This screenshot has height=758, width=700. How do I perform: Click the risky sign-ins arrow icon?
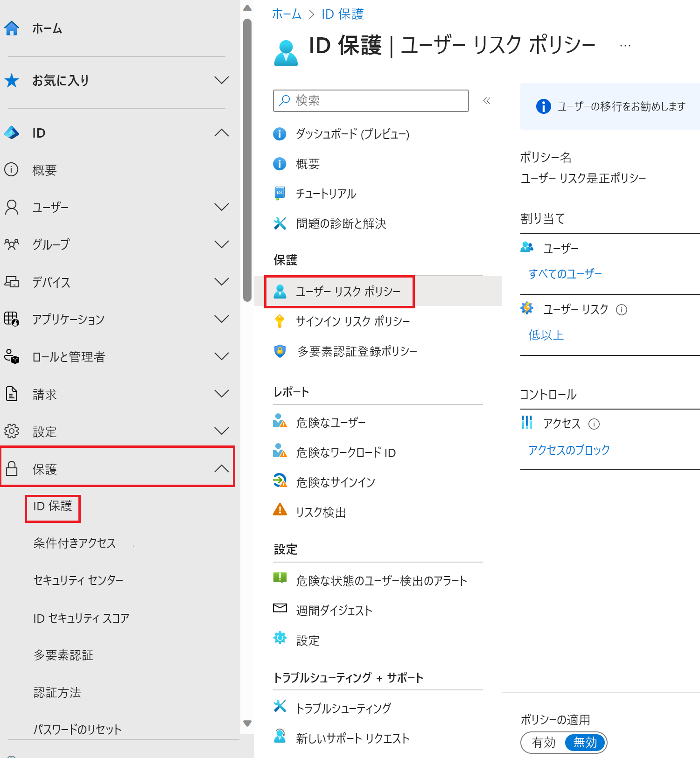(x=280, y=480)
